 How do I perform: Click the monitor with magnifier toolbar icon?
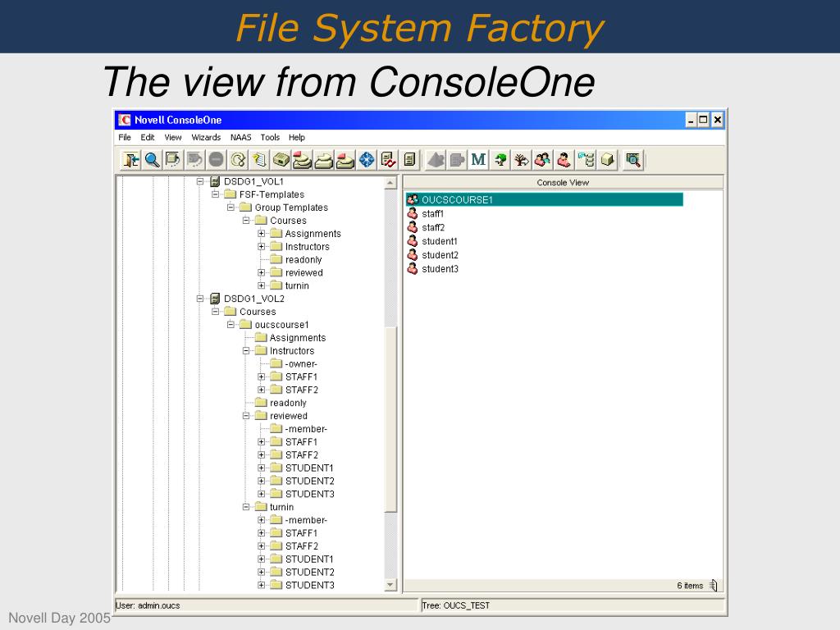(633, 160)
